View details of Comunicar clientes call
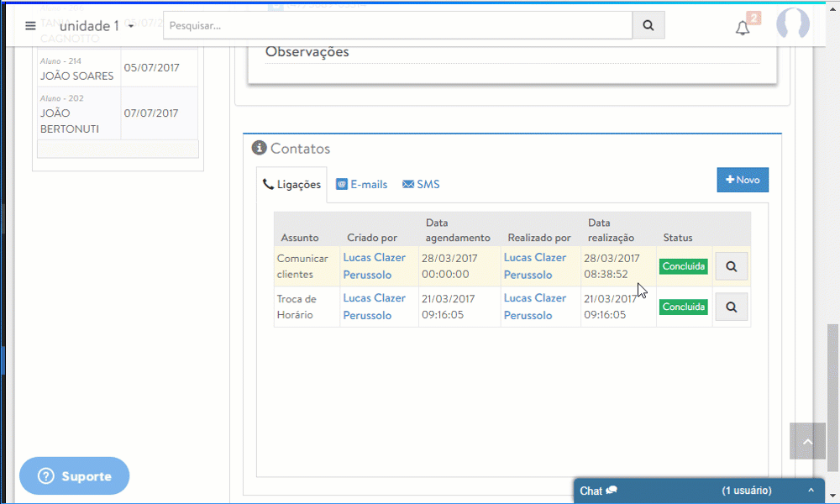840x504 pixels. coord(731,266)
